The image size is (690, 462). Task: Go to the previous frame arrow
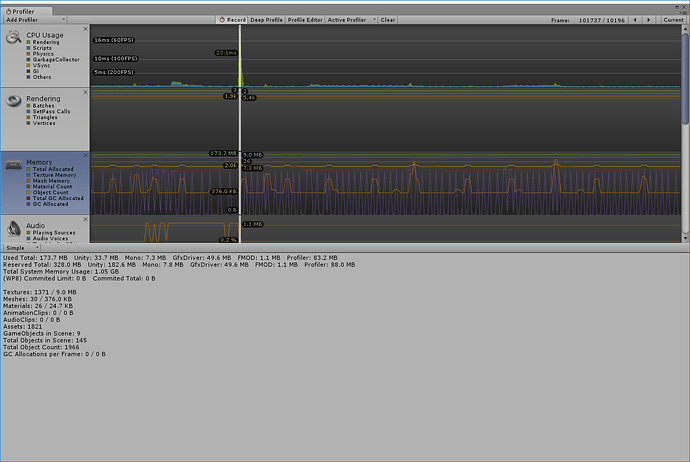coord(635,20)
